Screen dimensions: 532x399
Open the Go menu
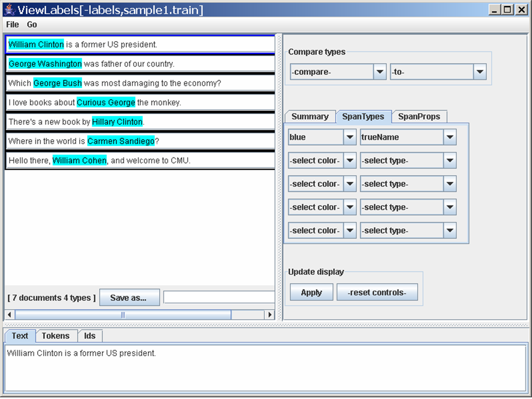[32, 24]
